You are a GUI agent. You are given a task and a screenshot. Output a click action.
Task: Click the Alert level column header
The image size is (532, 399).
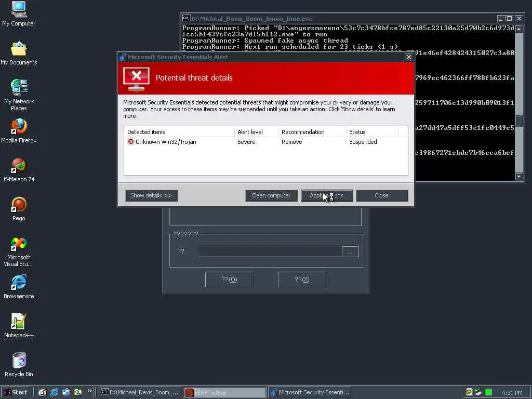257,132
